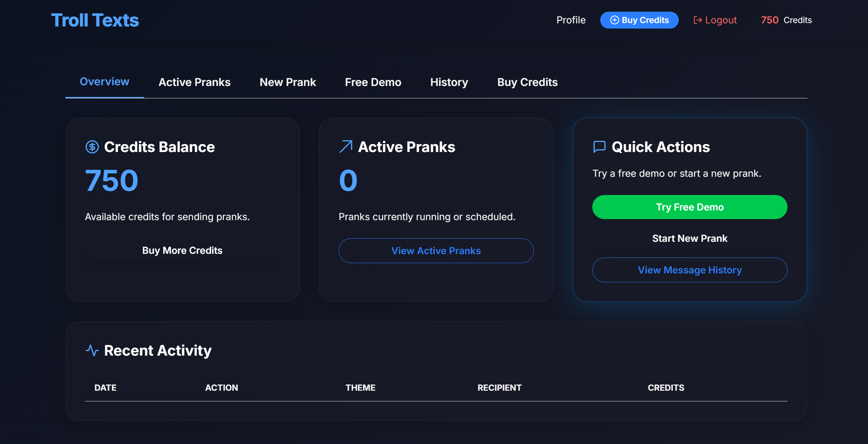Select the Overview tab
The height and width of the screenshot is (444, 868).
[x=104, y=82]
